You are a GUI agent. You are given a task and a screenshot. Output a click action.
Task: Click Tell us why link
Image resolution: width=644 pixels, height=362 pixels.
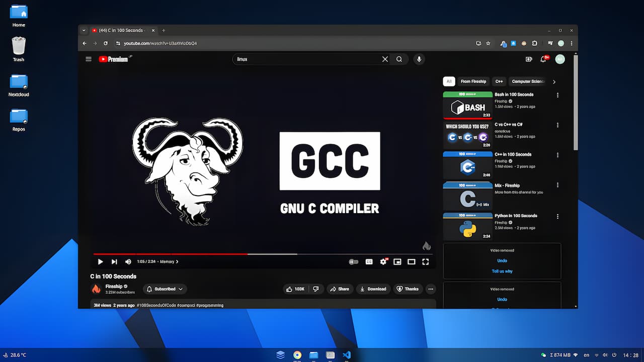(502, 271)
